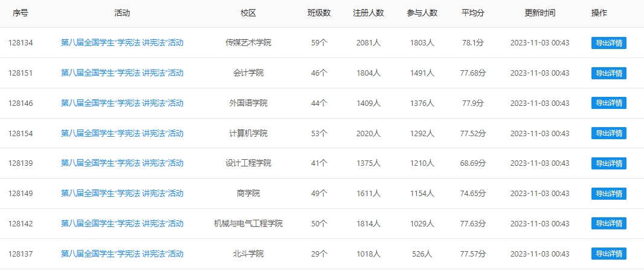The height and width of the screenshot is (279, 644).
Task: Export details for 机械与电气工程学院 row
Action: 609,223
